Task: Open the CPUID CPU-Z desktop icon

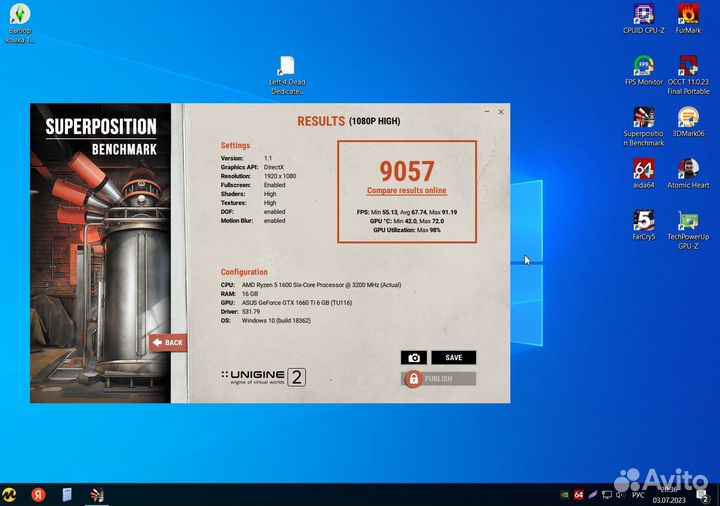Action: pos(644,19)
